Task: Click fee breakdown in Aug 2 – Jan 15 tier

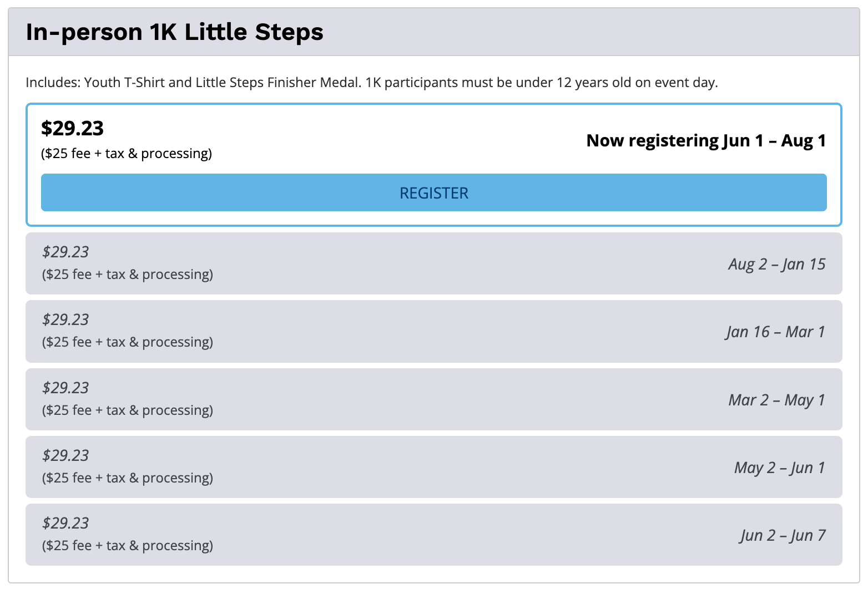Action: 128,275
